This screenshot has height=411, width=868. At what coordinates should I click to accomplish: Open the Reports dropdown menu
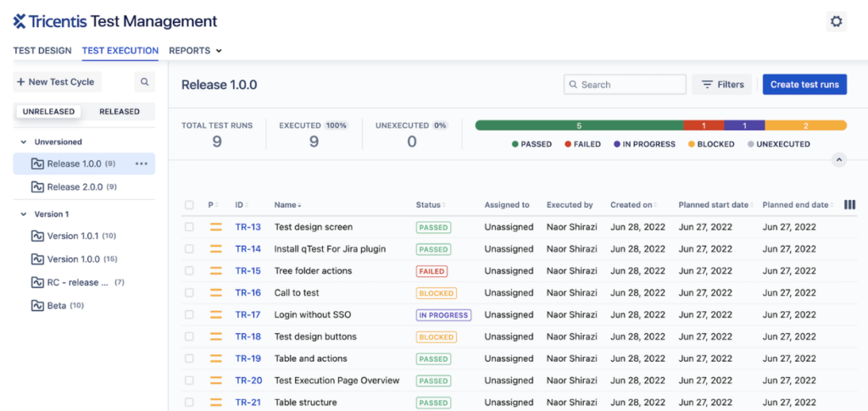coord(196,50)
